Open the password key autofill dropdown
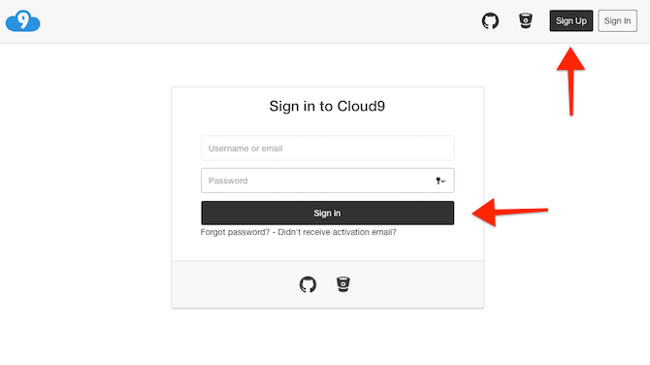The image size is (650, 365). pyautogui.click(x=440, y=181)
